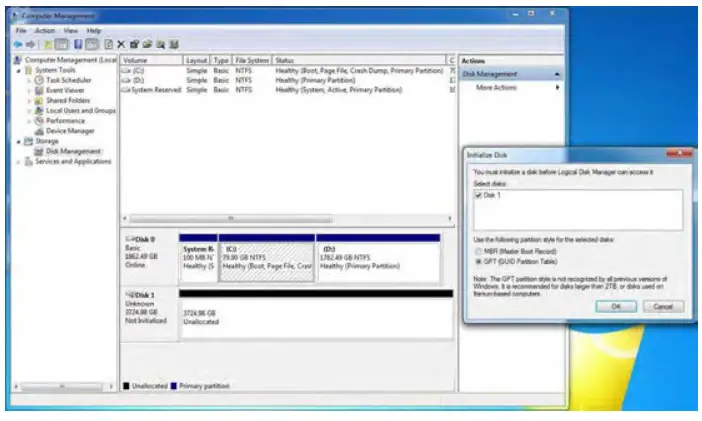This screenshot has width=702, height=421.
Task: Click OK in Initialize Disk dialog
Action: (616, 307)
